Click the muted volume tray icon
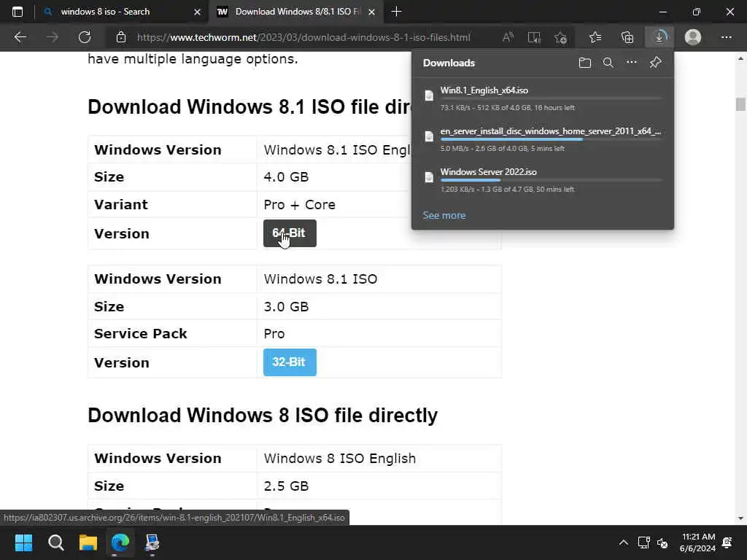This screenshot has height=560, width=747. [662, 542]
